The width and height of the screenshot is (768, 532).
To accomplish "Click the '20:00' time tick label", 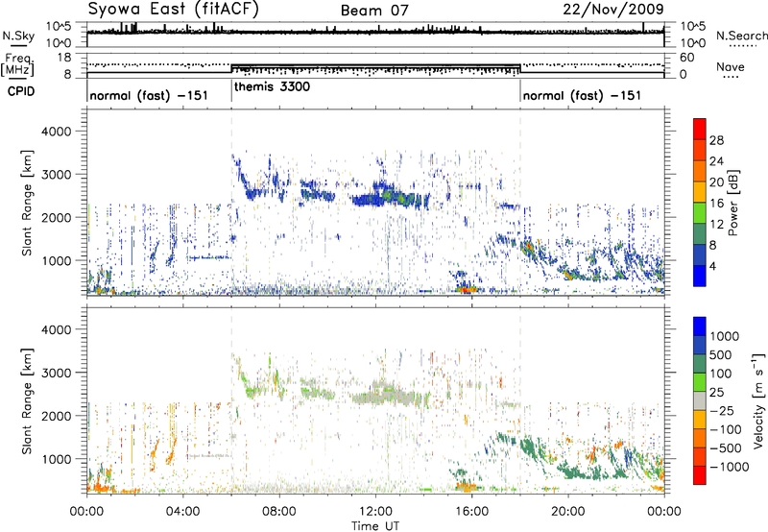I will [567, 512].
